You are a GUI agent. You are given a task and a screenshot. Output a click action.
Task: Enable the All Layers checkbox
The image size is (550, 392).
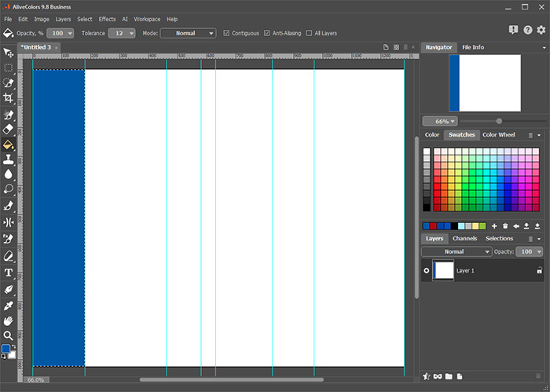click(x=309, y=33)
